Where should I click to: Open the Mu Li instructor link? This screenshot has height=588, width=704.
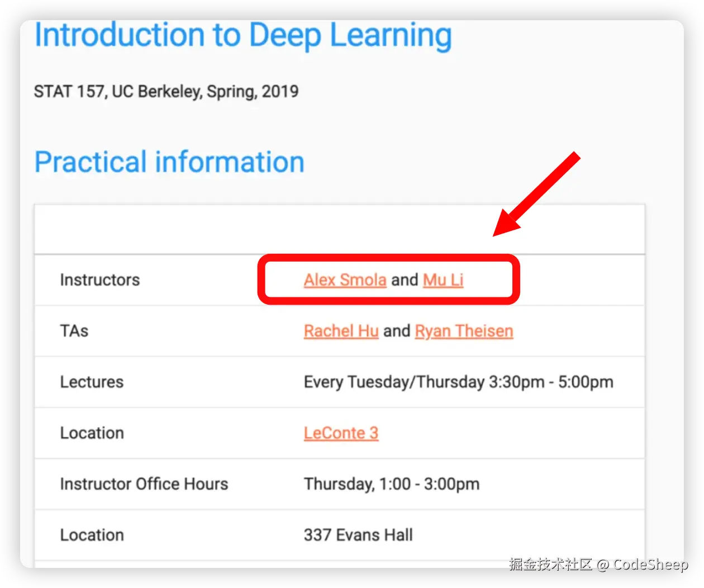443,279
